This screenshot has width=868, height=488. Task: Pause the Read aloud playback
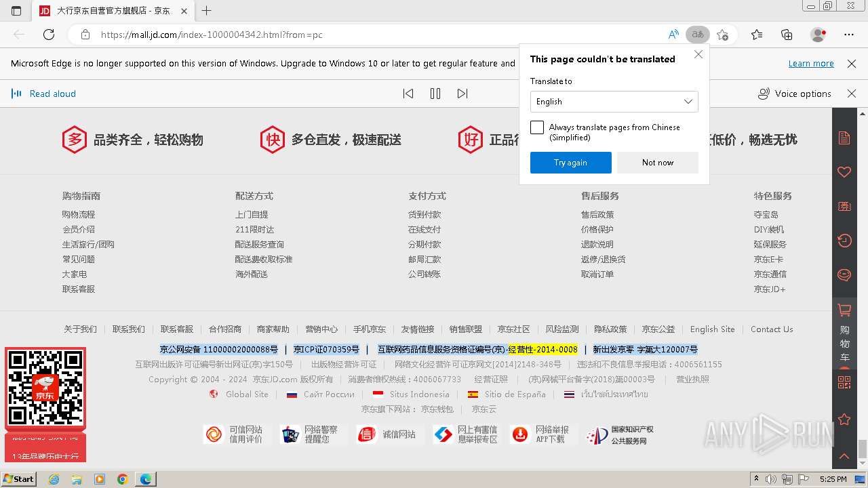[435, 94]
